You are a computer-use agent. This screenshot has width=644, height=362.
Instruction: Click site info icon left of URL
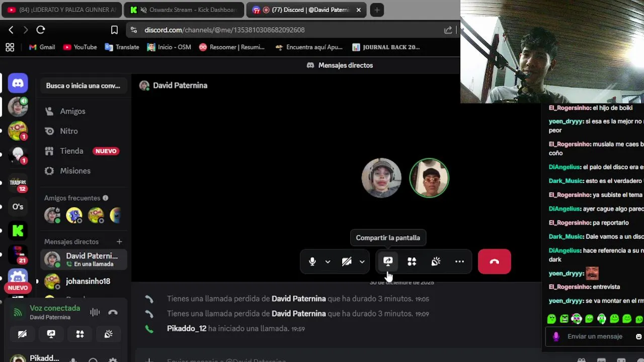(x=133, y=30)
